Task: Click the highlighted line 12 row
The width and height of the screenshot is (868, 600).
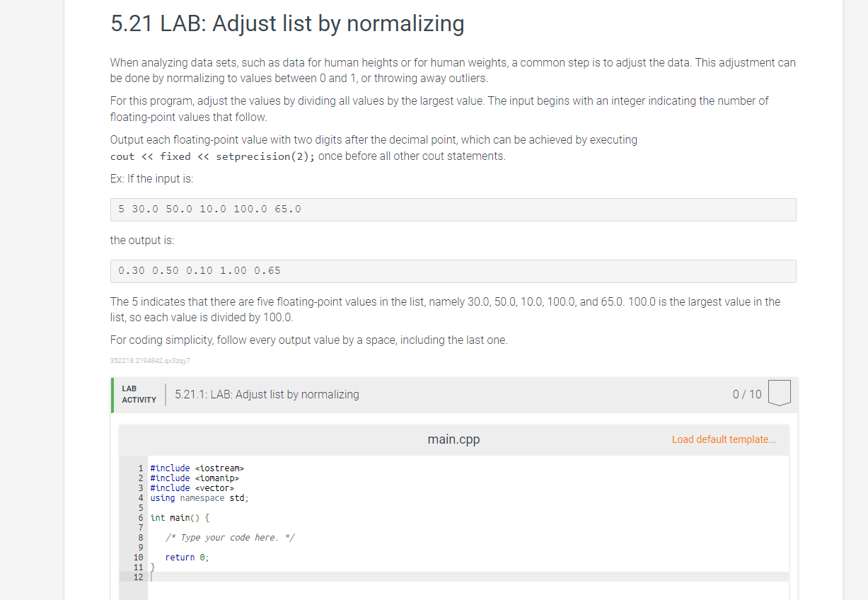Action: coord(283,577)
